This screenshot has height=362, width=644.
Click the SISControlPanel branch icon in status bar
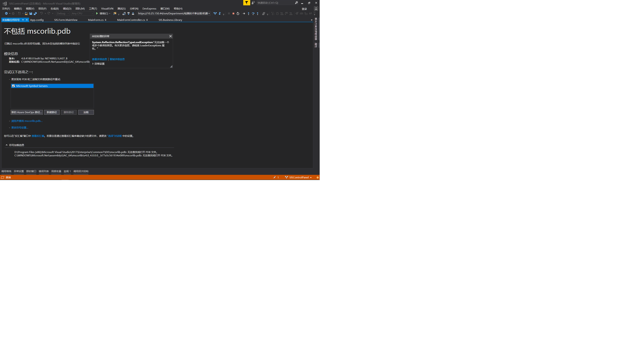coord(286,177)
